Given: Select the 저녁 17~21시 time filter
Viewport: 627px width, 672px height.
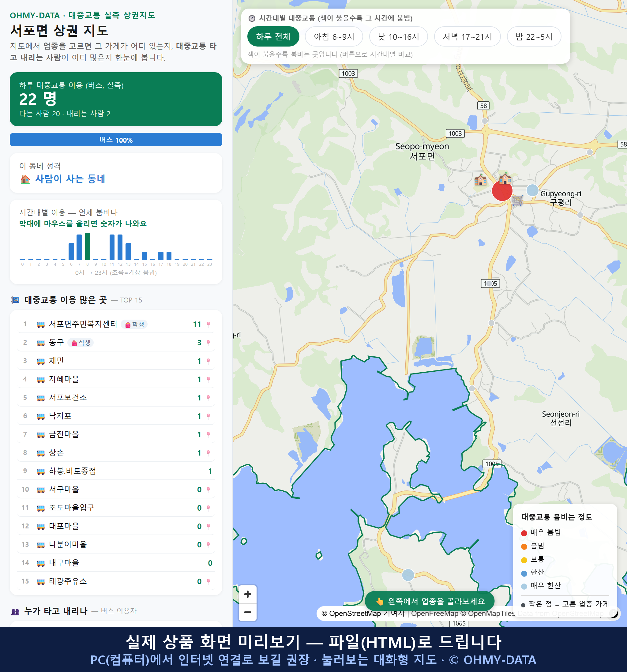Looking at the screenshot, I should (467, 36).
